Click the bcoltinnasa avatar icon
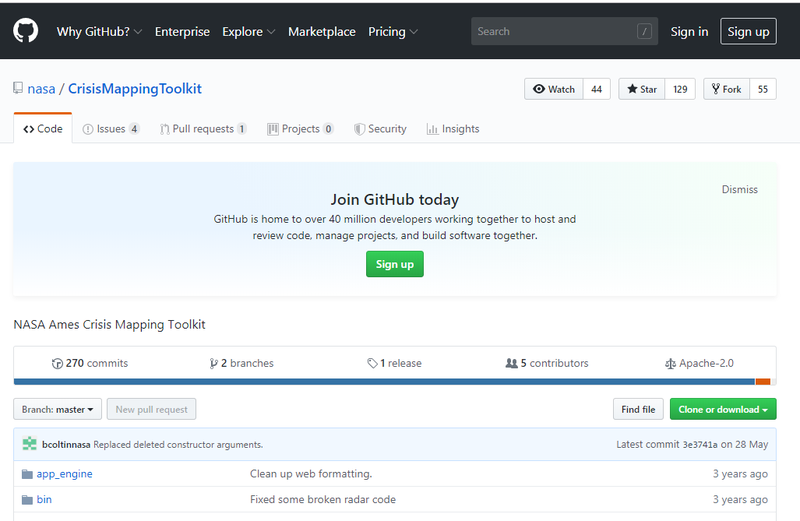The width and height of the screenshot is (800, 521). pos(29,444)
